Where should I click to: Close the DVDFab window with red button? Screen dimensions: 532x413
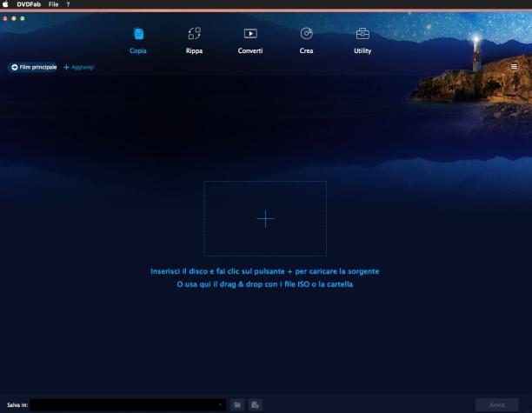point(5,18)
